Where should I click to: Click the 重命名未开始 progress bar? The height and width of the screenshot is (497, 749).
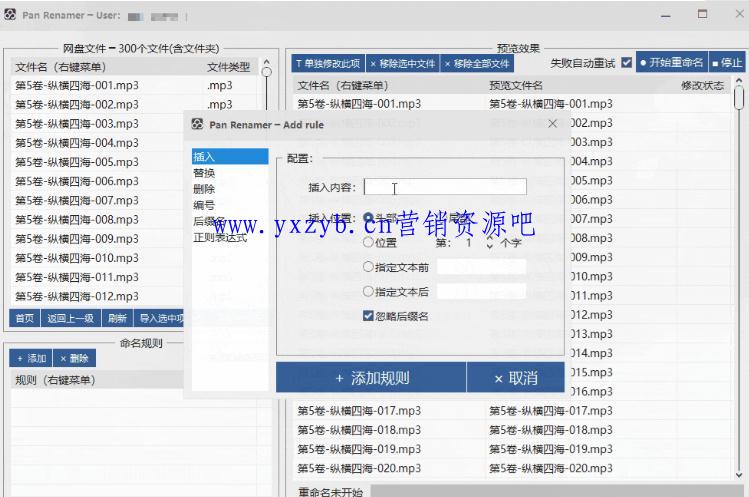[x=557, y=491]
